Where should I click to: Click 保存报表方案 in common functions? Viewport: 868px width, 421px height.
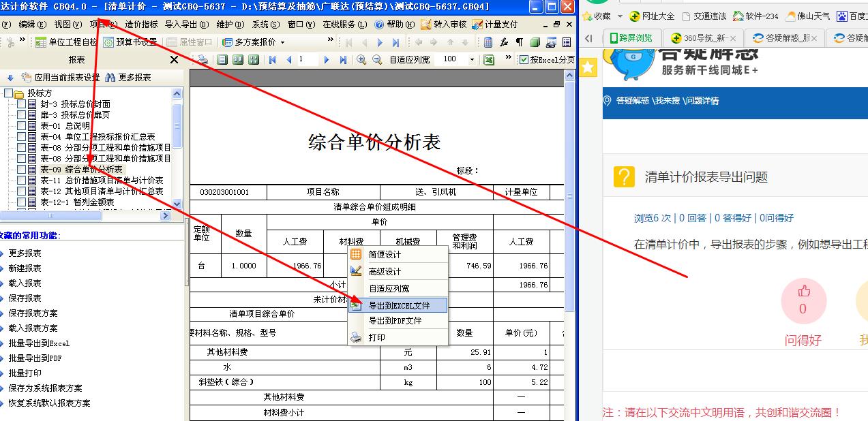33,313
